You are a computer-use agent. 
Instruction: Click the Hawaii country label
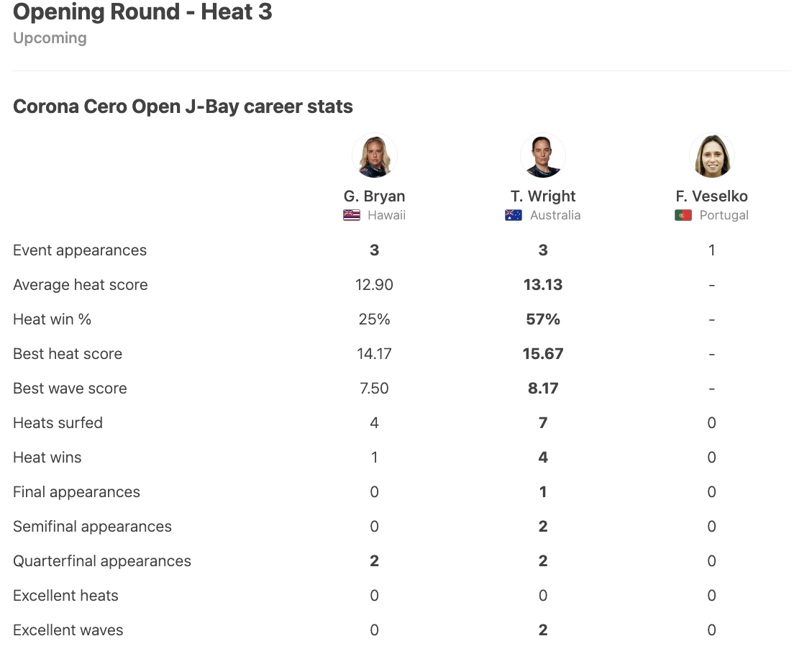(x=386, y=215)
